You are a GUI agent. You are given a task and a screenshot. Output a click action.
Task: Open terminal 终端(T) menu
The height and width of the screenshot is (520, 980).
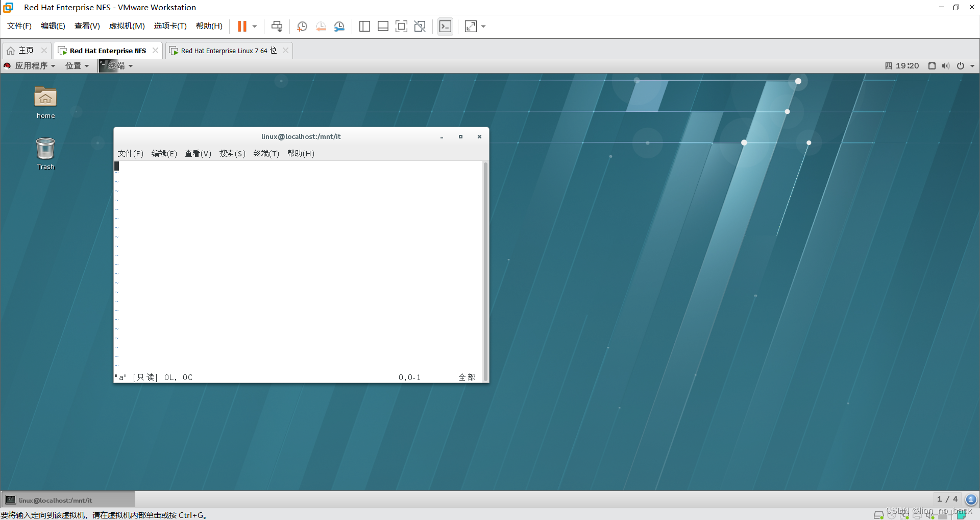click(266, 153)
